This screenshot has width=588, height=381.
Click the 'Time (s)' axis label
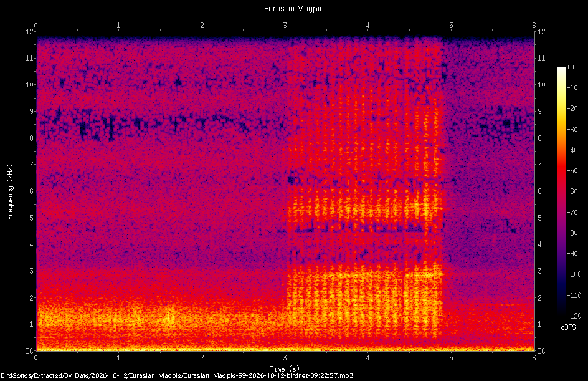click(285, 369)
